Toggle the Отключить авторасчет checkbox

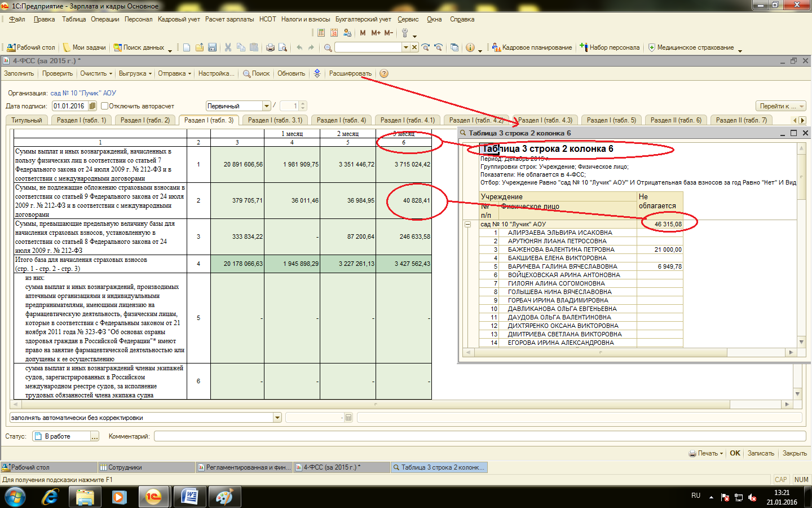(x=104, y=106)
